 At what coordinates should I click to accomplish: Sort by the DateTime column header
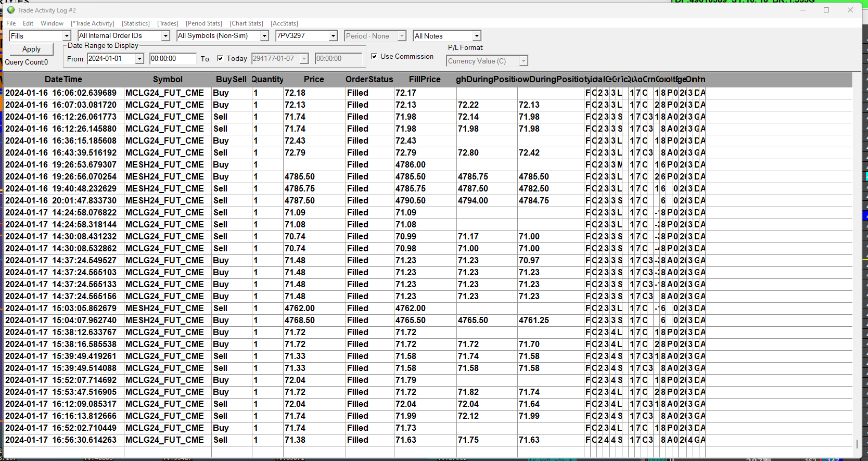pos(63,80)
